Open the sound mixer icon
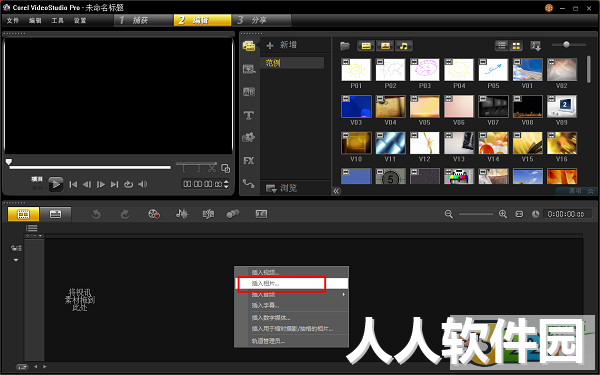The width and height of the screenshot is (600, 375). (x=182, y=214)
